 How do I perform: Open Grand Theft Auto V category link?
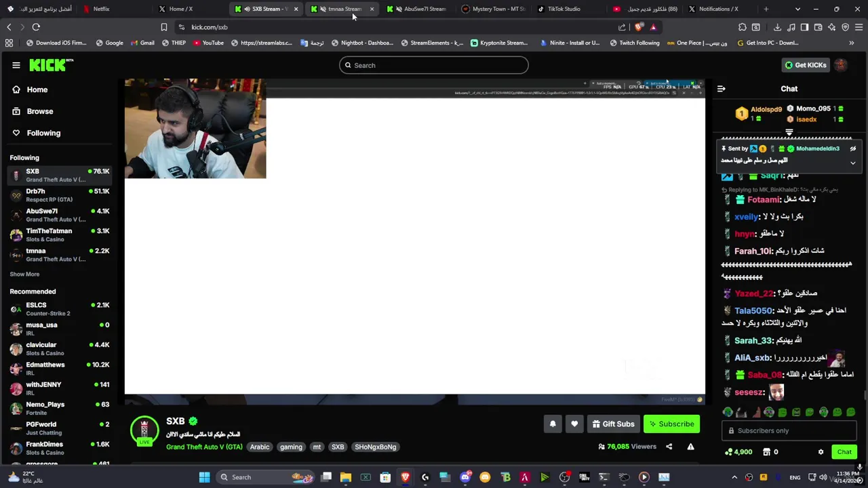(x=204, y=447)
